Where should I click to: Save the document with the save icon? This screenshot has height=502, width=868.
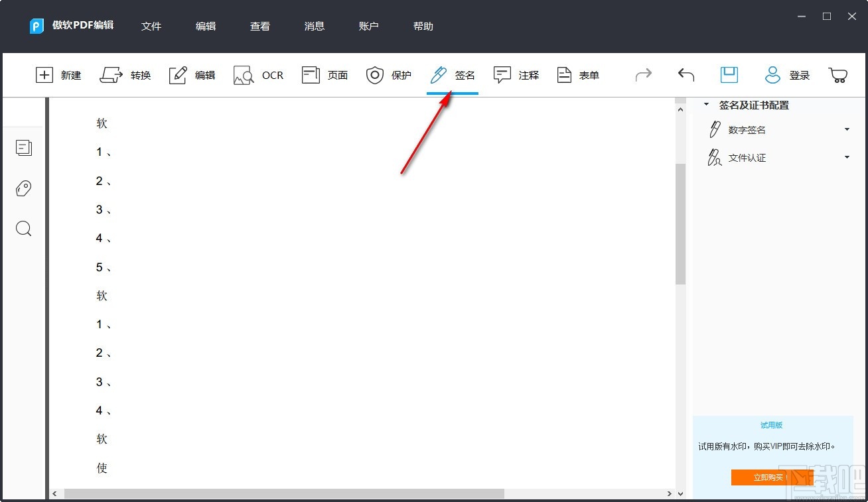[x=729, y=75]
